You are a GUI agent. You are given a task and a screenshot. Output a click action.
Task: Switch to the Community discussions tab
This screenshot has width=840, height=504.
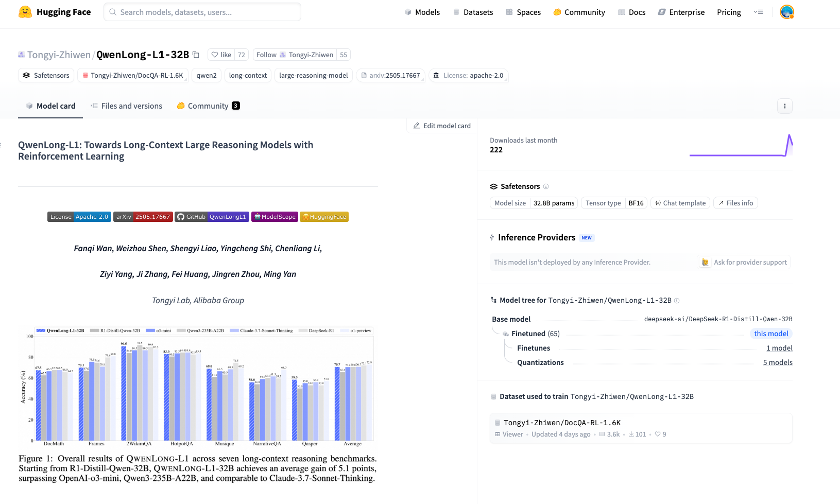[208, 106]
